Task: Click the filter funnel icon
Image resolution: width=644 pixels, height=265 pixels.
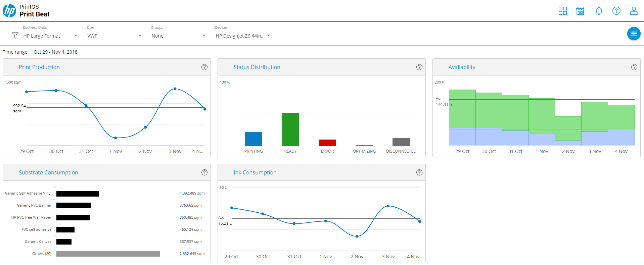Action: (x=15, y=35)
